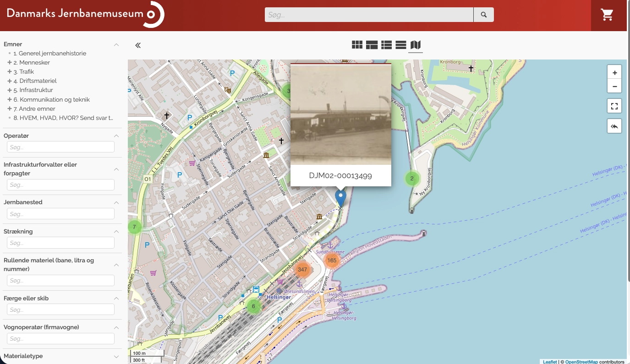Open the cluster marker showing 347

point(302,270)
